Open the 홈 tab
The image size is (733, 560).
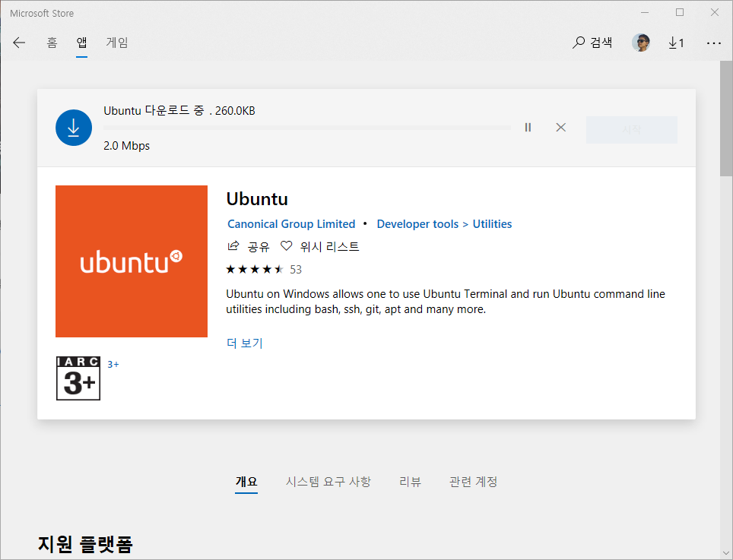tap(52, 43)
